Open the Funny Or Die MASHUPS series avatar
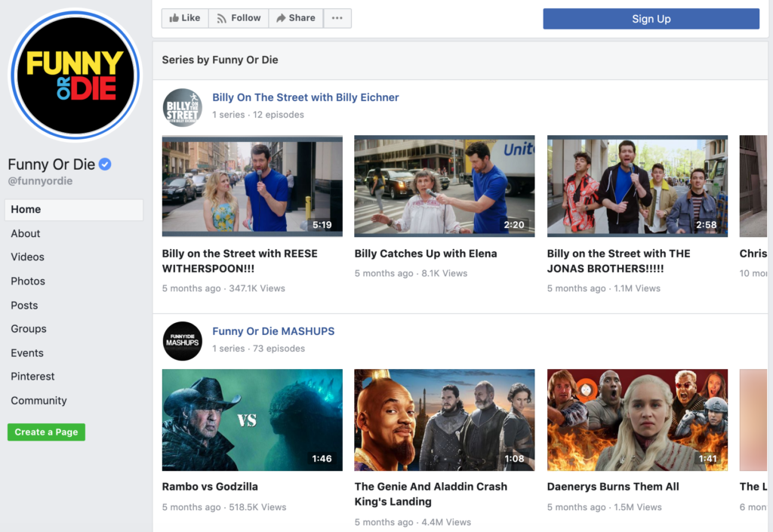 click(182, 341)
